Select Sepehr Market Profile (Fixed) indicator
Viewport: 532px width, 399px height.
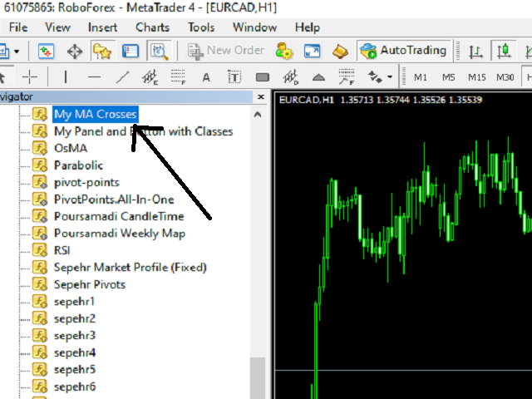point(131,268)
